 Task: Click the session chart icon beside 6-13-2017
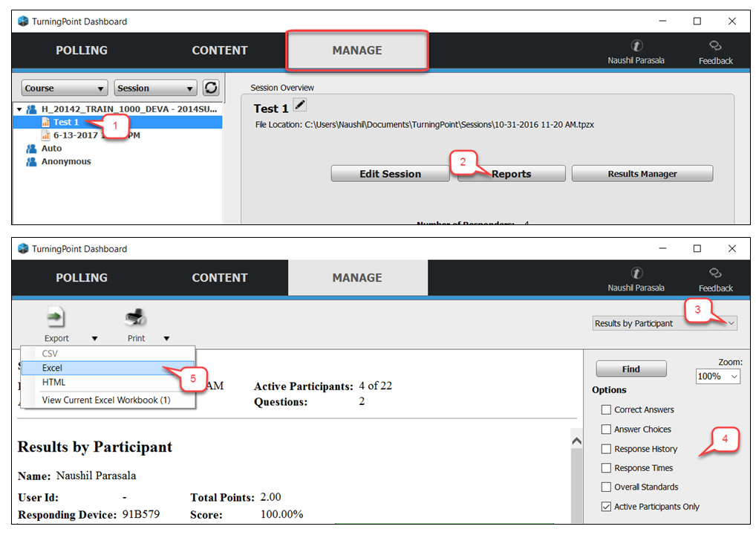(x=46, y=135)
